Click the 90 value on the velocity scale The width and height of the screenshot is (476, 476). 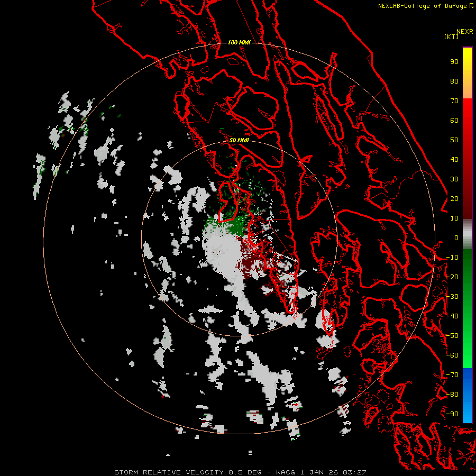[454, 62]
